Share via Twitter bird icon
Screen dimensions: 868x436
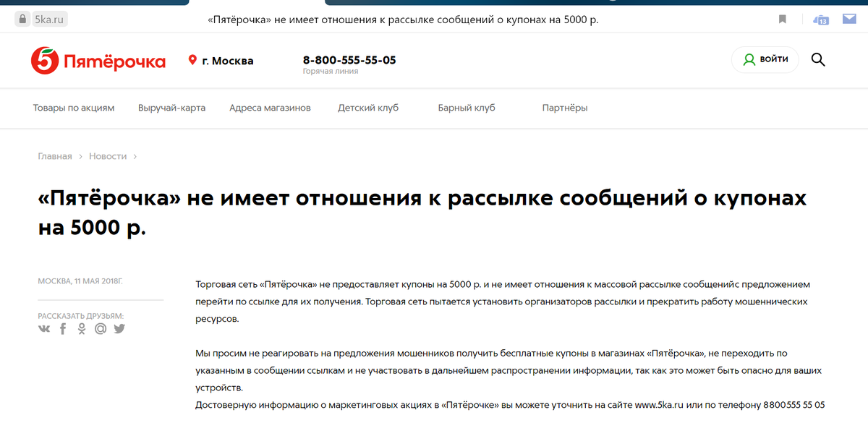click(x=119, y=329)
